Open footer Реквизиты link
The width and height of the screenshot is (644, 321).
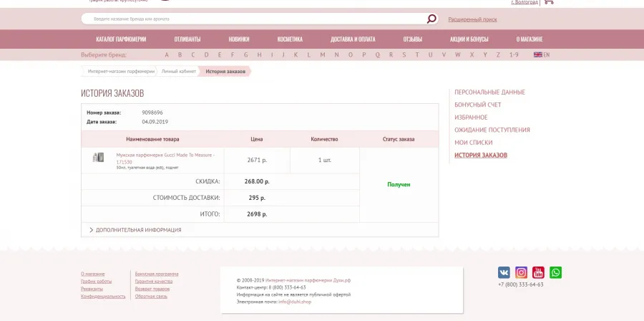[x=92, y=289]
